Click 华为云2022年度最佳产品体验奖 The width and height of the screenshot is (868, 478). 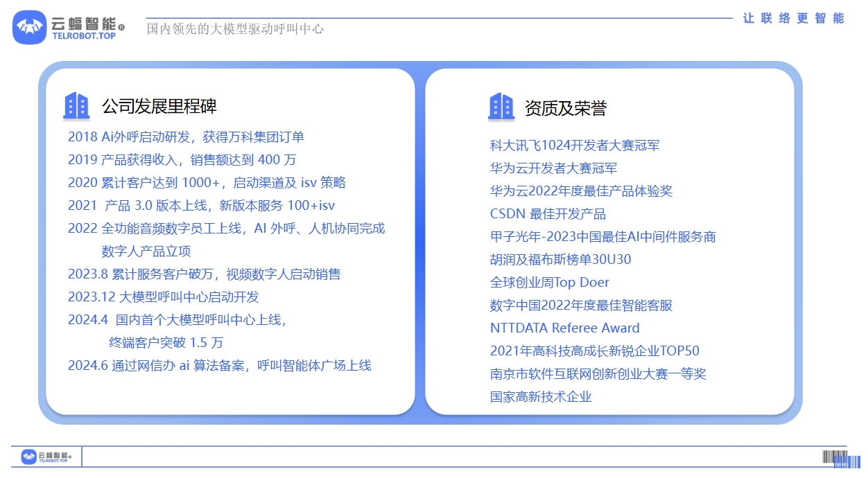click(x=581, y=191)
